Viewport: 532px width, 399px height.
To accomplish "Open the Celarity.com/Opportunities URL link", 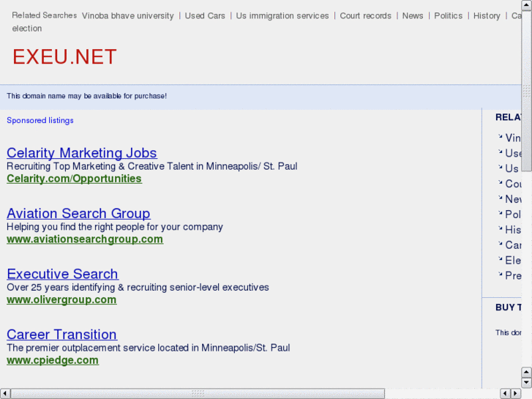I will click(74, 179).
